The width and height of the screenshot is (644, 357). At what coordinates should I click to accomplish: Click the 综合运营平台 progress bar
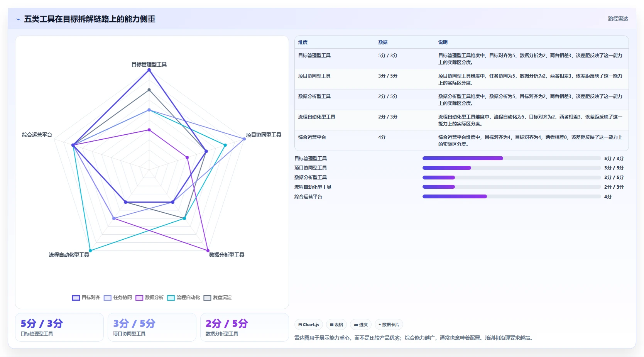[512, 196]
